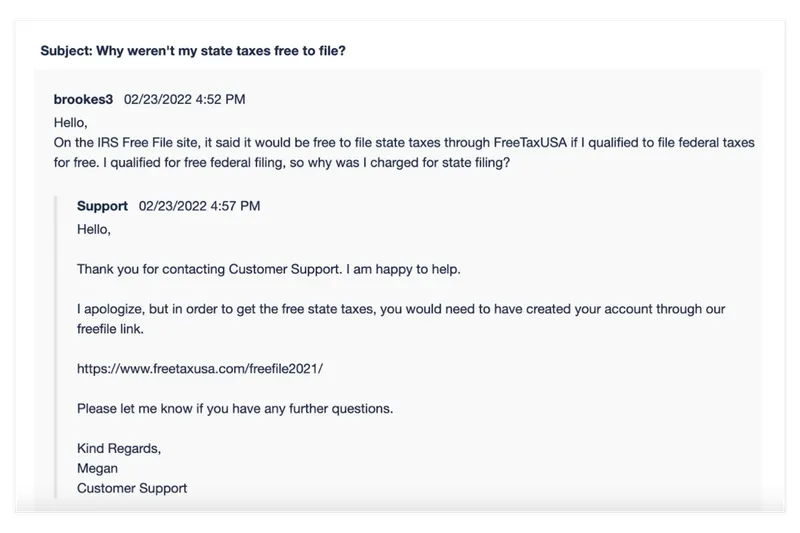
Task: Click the freetaxusa.com/freefile2021 URL
Action: [199, 369]
